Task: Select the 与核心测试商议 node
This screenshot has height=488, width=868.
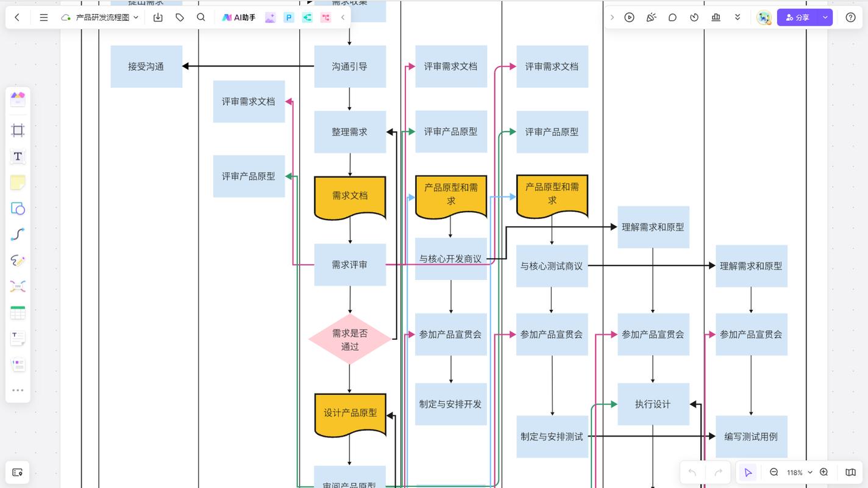Action: (x=552, y=266)
